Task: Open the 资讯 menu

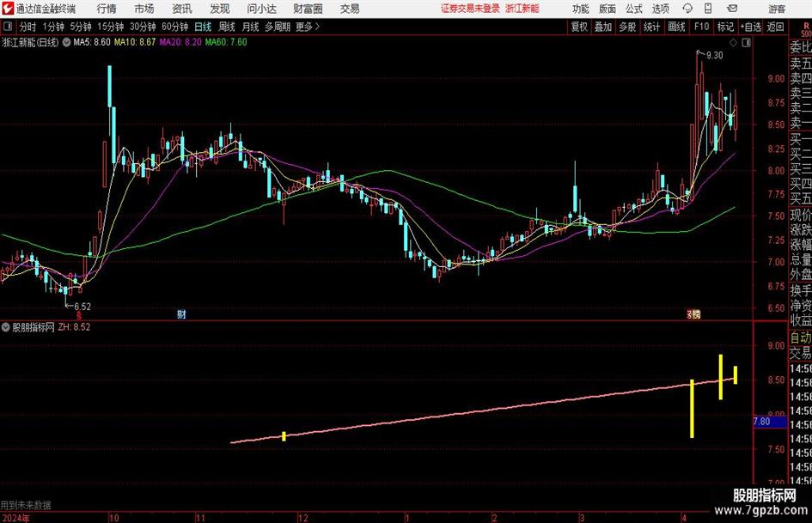Action: pyautogui.click(x=182, y=9)
